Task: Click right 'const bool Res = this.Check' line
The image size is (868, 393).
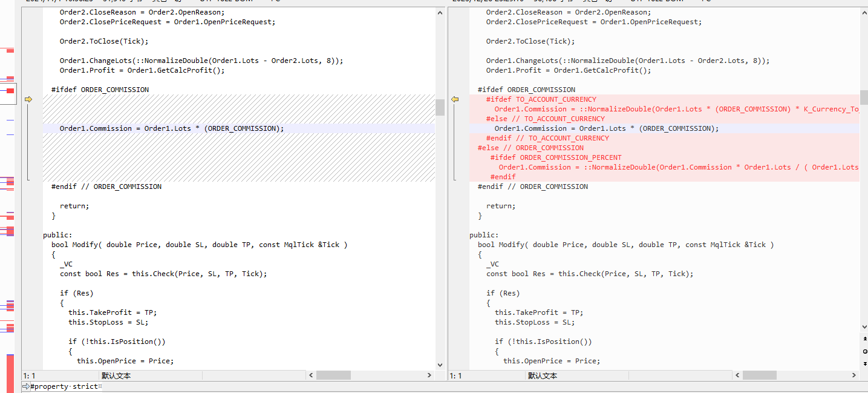Action: point(590,274)
